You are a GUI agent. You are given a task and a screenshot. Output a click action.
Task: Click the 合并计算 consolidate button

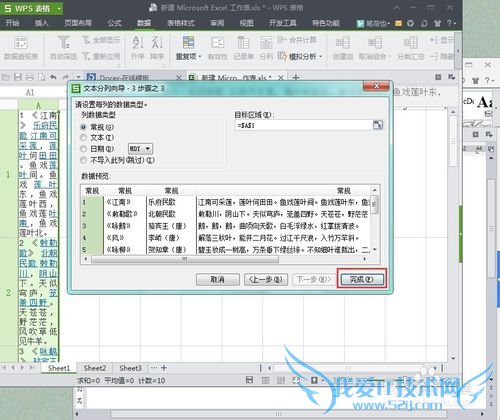pos(297,40)
